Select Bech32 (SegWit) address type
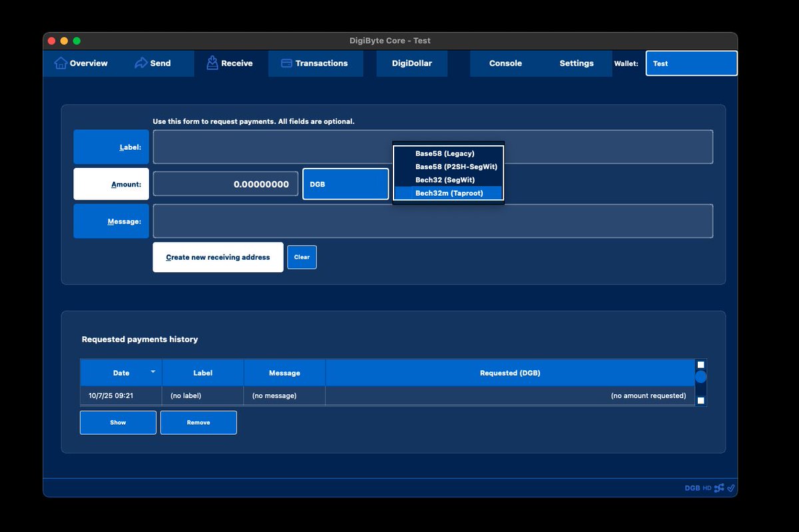799x532 pixels. (448, 180)
